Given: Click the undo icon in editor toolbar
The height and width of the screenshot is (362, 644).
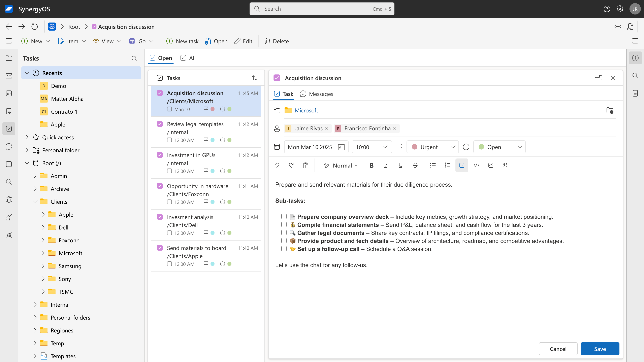Looking at the screenshot, I should (277, 165).
